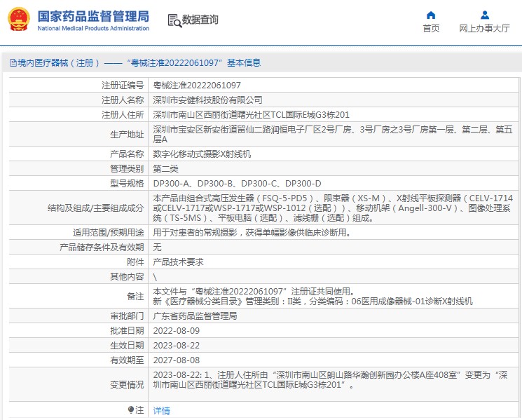Click approval date 2022-08-09

pos(176,330)
